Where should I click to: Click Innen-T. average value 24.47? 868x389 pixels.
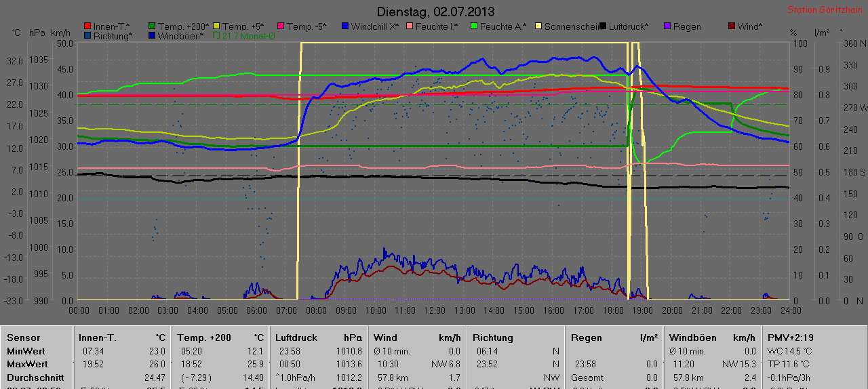(155, 377)
